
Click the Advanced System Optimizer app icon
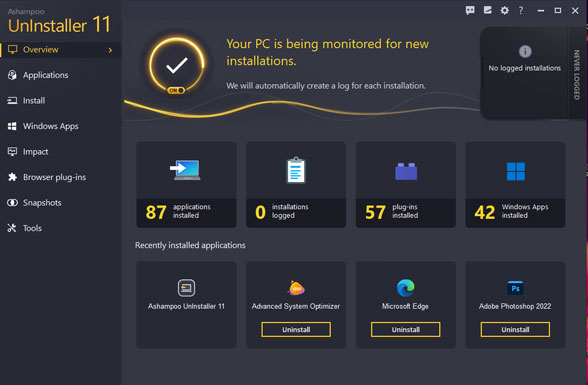[x=296, y=288]
